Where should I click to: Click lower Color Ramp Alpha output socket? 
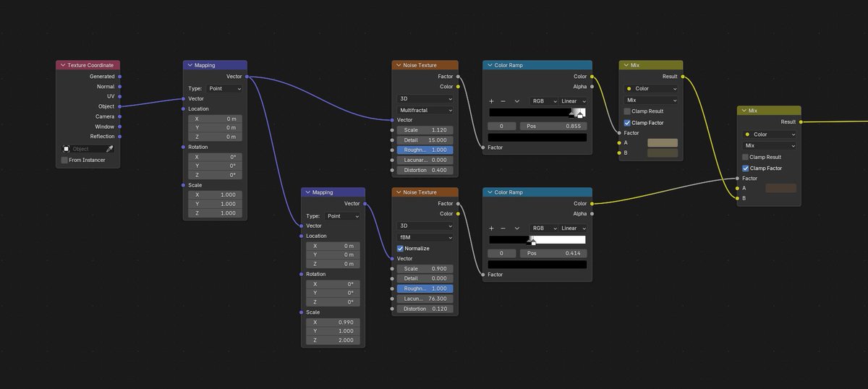coord(592,213)
